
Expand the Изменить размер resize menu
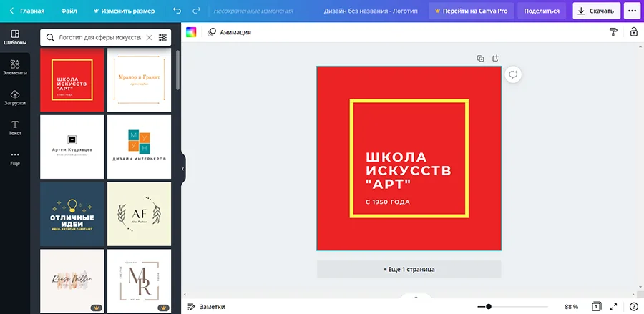pyautogui.click(x=123, y=11)
